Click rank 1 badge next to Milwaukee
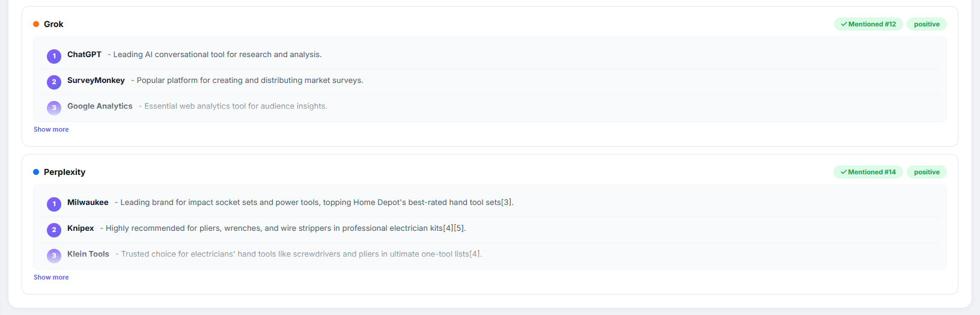Viewport: 980px width, 315px height. point(54,204)
